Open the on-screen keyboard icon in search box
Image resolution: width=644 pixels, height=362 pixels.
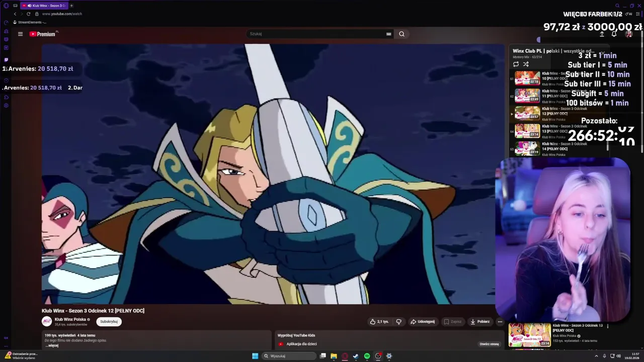(x=388, y=34)
